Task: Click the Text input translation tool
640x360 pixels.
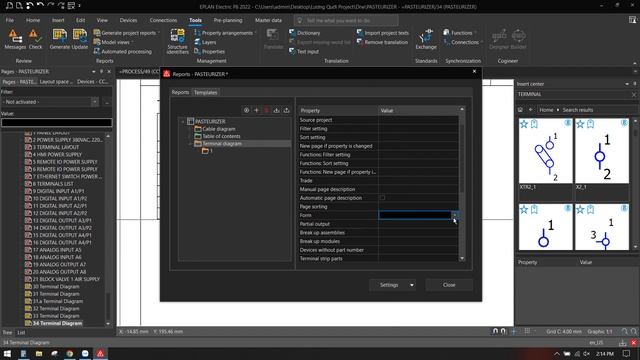Action: point(304,51)
